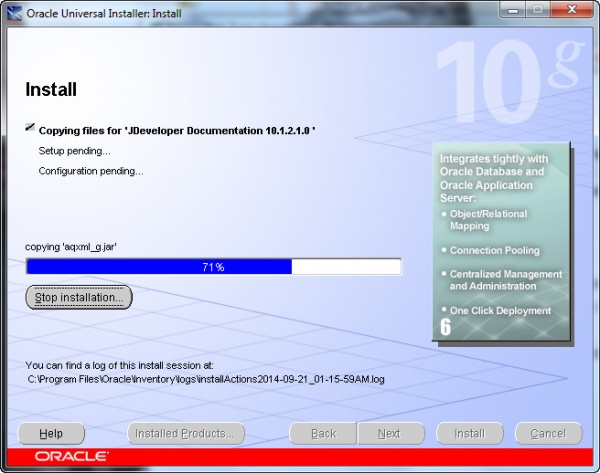The width and height of the screenshot is (600, 473).
Task: Click 'You can find a log' message
Action: (119, 366)
